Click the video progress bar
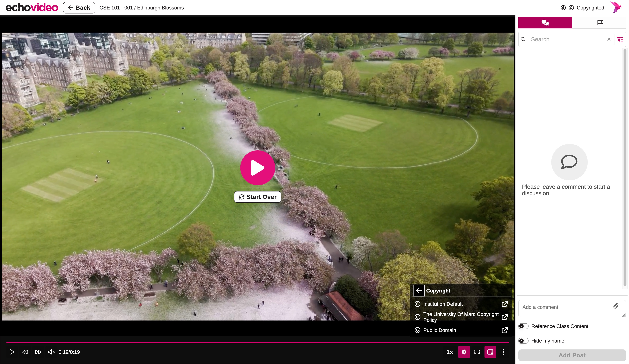 coord(258,342)
